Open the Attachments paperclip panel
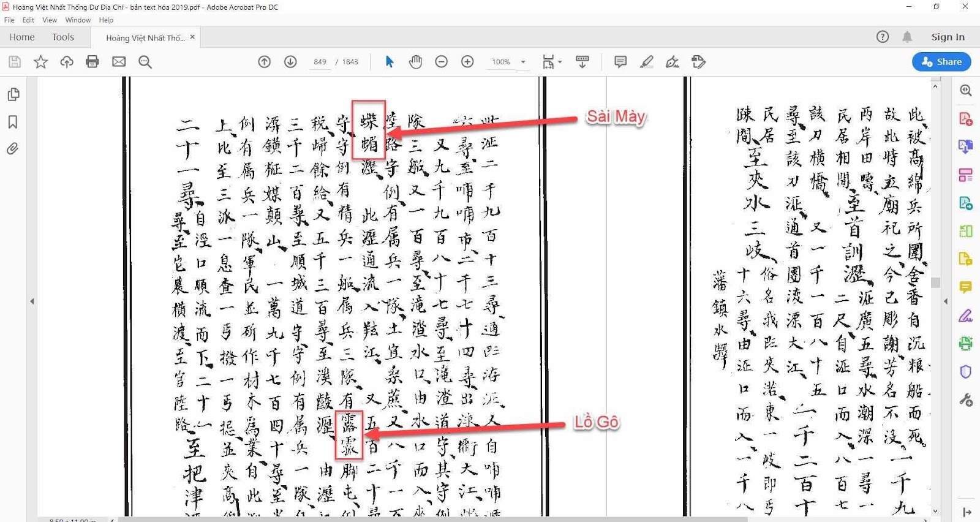Screen dimensions: 980x522 click(13, 149)
